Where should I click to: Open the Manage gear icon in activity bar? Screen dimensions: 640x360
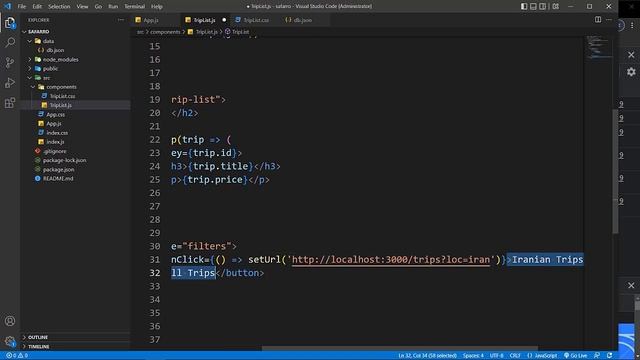(x=10, y=341)
